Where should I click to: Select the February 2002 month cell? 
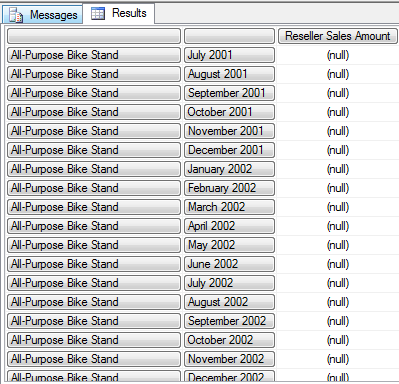(229, 188)
